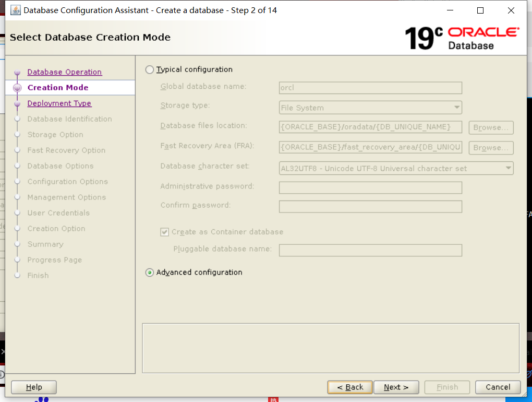Open the Database character set dropdown
Screen dimensions: 532x402
tap(396, 169)
